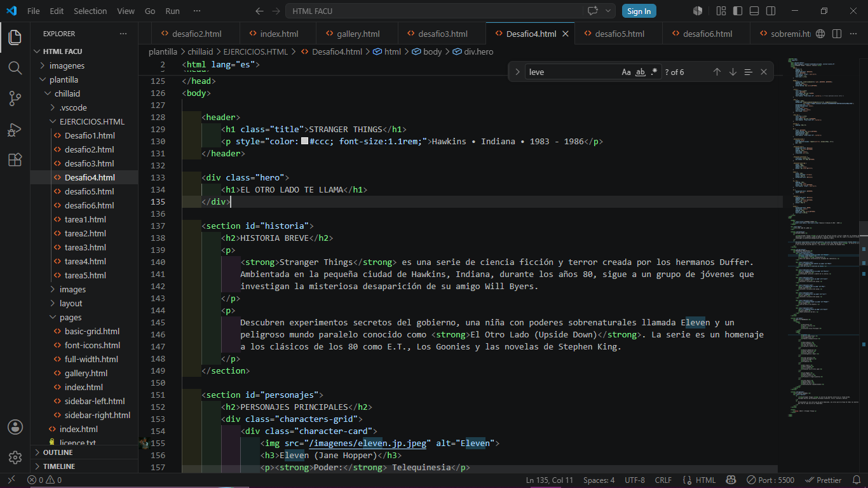Expand the replace field in find widget
Image resolution: width=868 pixels, height=488 pixels.
tap(517, 72)
